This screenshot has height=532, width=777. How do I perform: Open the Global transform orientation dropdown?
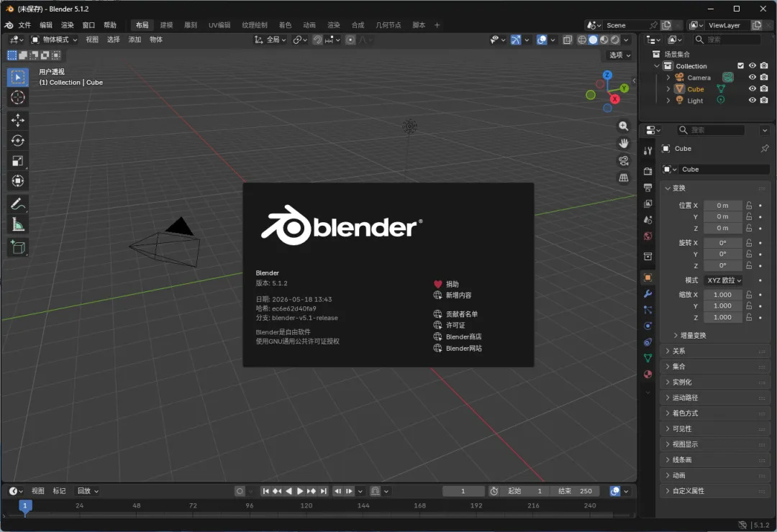(x=271, y=40)
